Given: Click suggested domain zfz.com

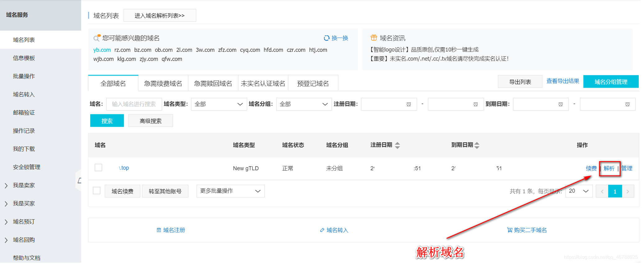Looking at the screenshot, I should click(x=227, y=50).
